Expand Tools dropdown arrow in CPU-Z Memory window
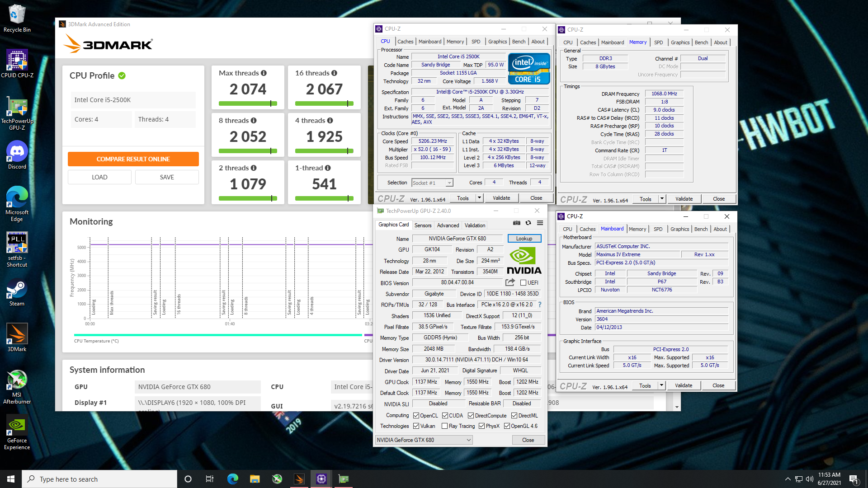Viewport: 868px width, 488px height. 662,199
